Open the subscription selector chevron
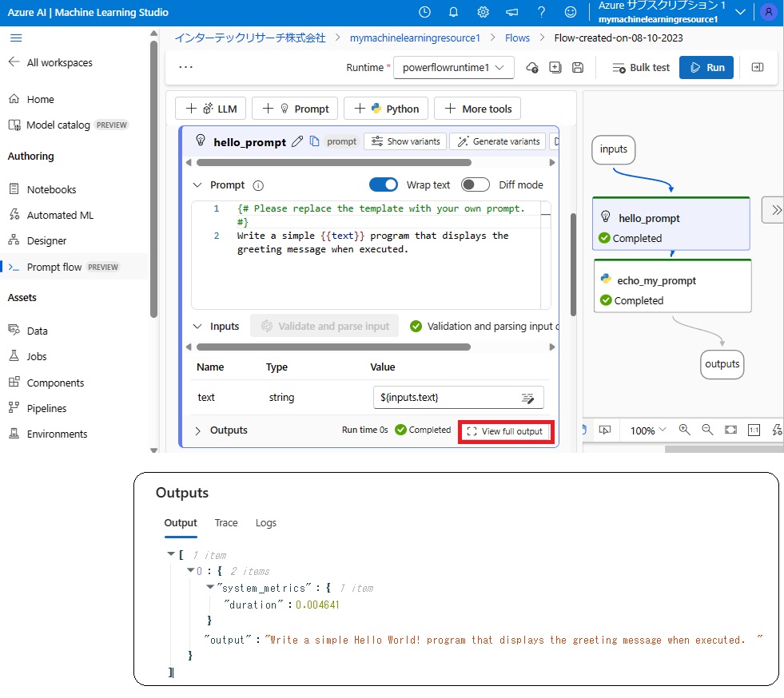The image size is (784, 698). (x=741, y=12)
